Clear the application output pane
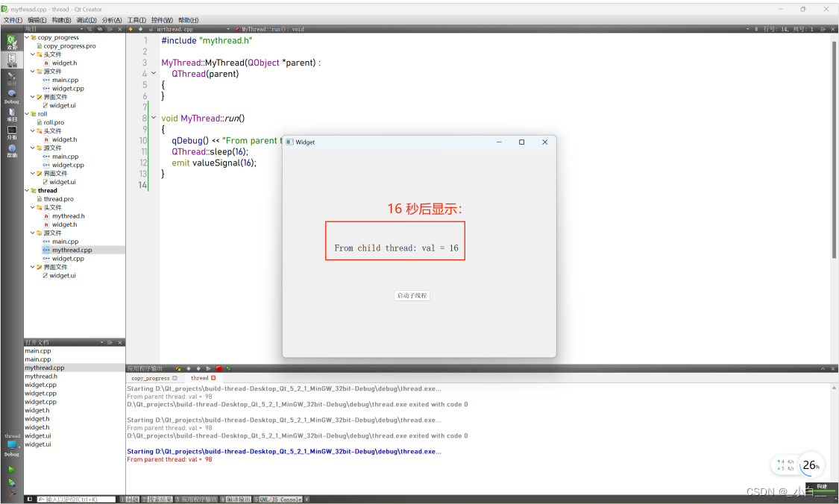This screenshot has height=504, width=839. 178,368
